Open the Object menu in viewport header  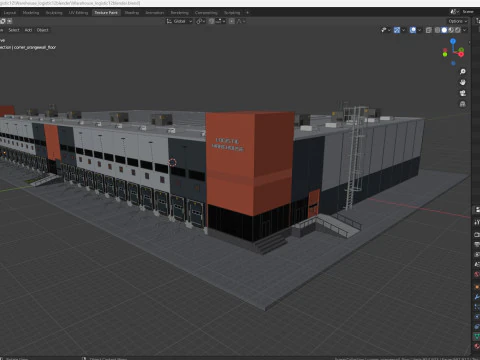[42, 30]
